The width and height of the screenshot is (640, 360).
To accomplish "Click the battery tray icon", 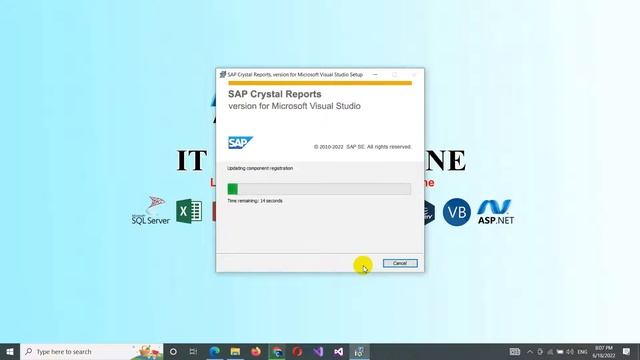I will click(560, 351).
